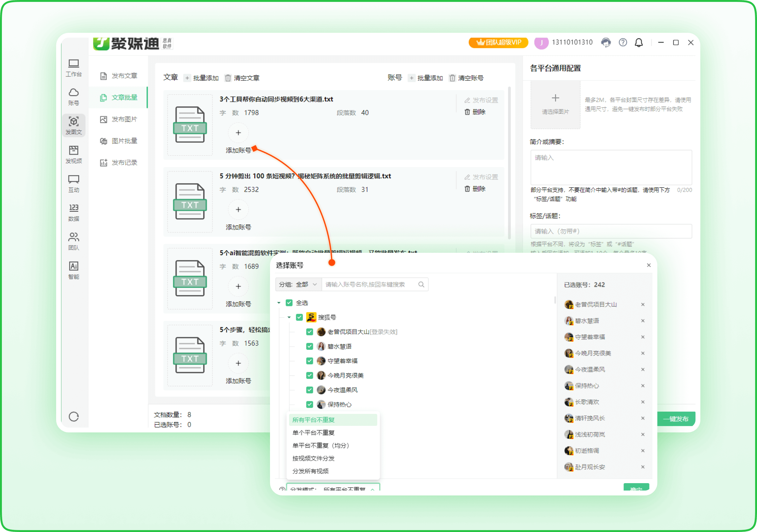Click the notification bell icon
The image size is (757, 532).
(x=639, y=43)
